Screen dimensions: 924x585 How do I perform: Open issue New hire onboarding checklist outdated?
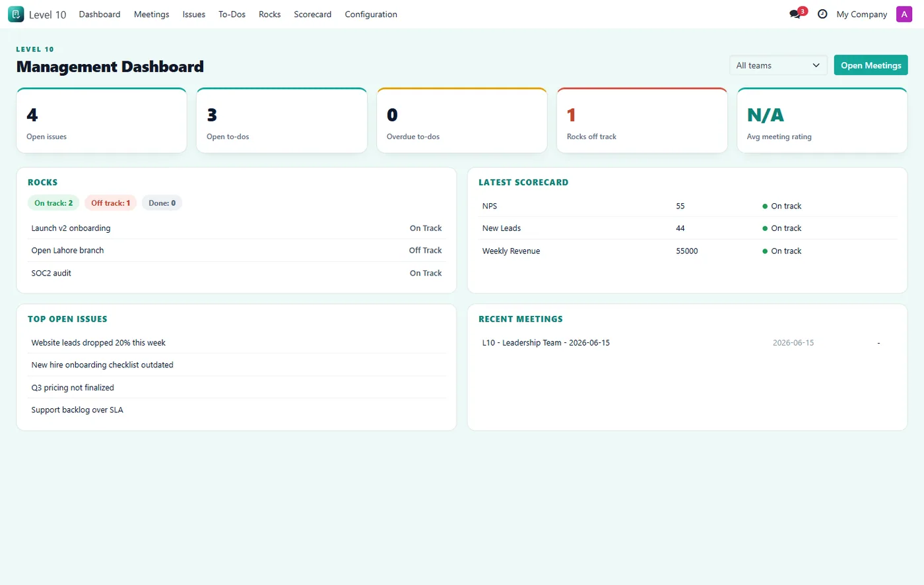click(237, 365)
